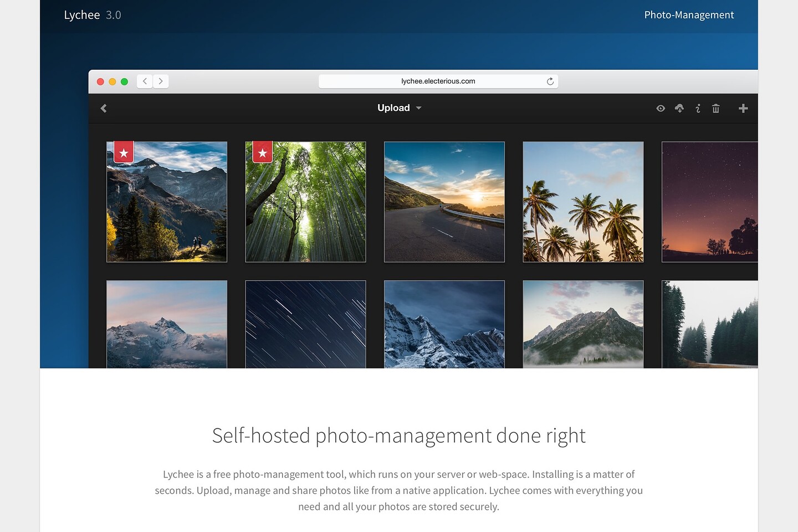Toggle the star badge on the bamboo forest photo

point(262,152)
